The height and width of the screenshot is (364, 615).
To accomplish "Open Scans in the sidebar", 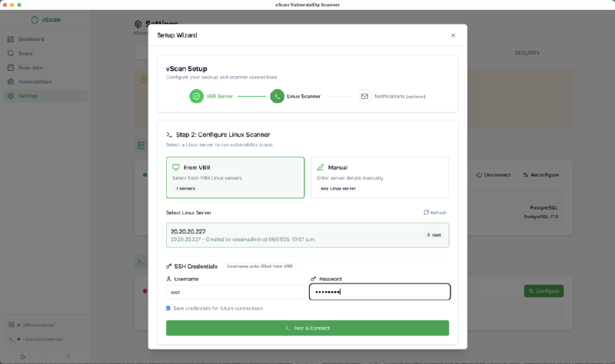I will (x=45, y=53).
